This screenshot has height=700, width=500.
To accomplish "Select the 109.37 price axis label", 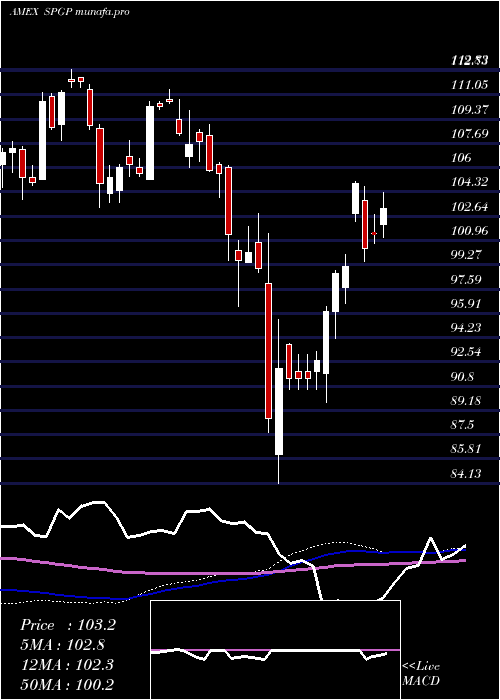I will (469, 109).
